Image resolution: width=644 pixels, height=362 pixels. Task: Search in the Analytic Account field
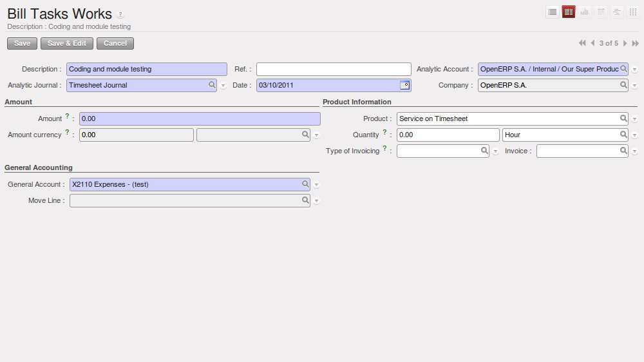coord(623,69)
